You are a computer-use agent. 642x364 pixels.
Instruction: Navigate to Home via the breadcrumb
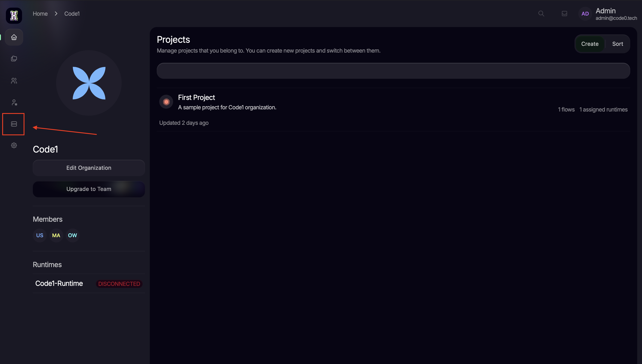coord(40,14)
